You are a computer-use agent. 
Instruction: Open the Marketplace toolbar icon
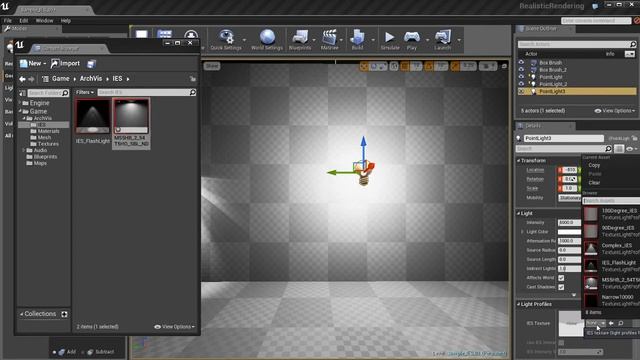tap(191, 35)
